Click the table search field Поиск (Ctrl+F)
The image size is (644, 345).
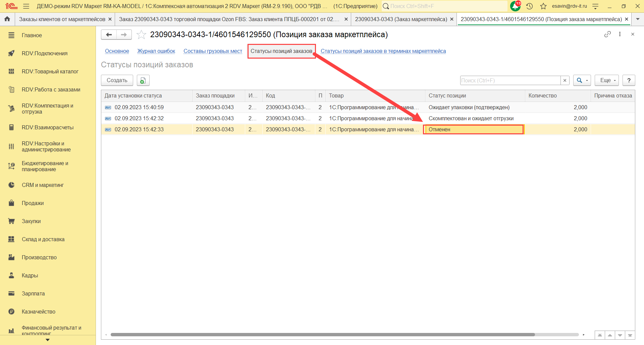point(511,80)
